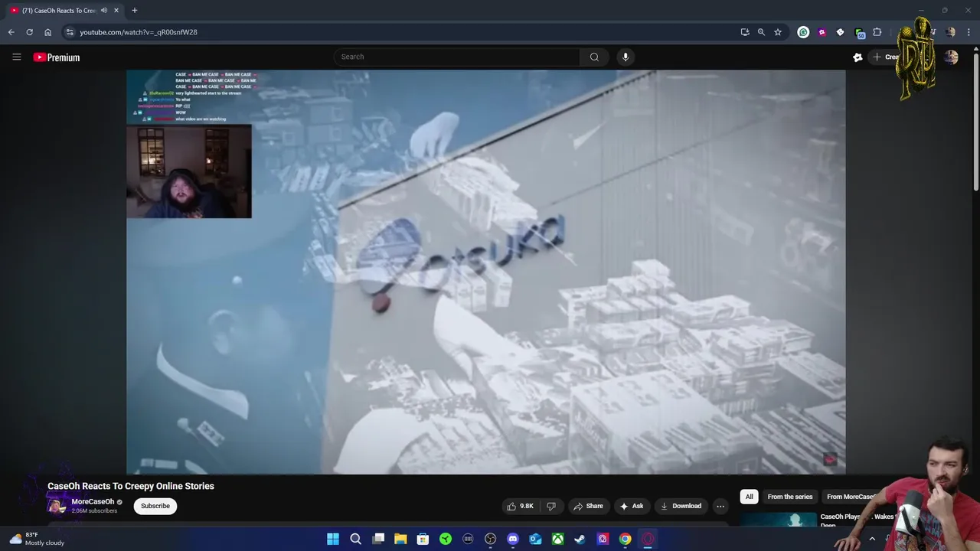Open Outlook from the taskbar
980x551 pixels.
click(x=535, y=539)
